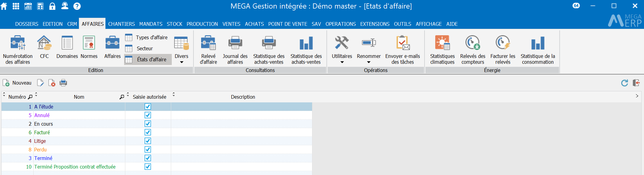Switch to the SAV tab

pos(316,24)
